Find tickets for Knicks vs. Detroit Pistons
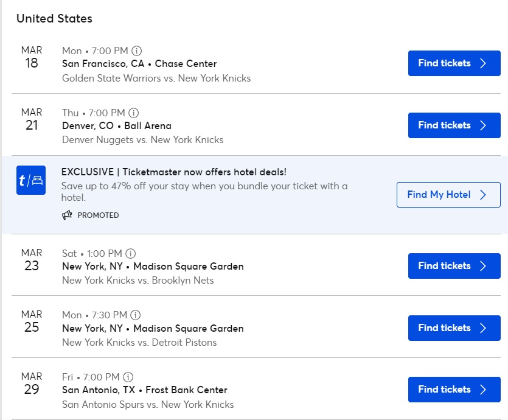This screenshot has width=508, height=420. [454, 328]
